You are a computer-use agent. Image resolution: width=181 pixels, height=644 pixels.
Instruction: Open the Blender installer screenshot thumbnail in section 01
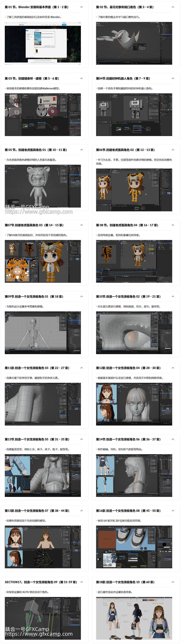click(x=43, y=43)
